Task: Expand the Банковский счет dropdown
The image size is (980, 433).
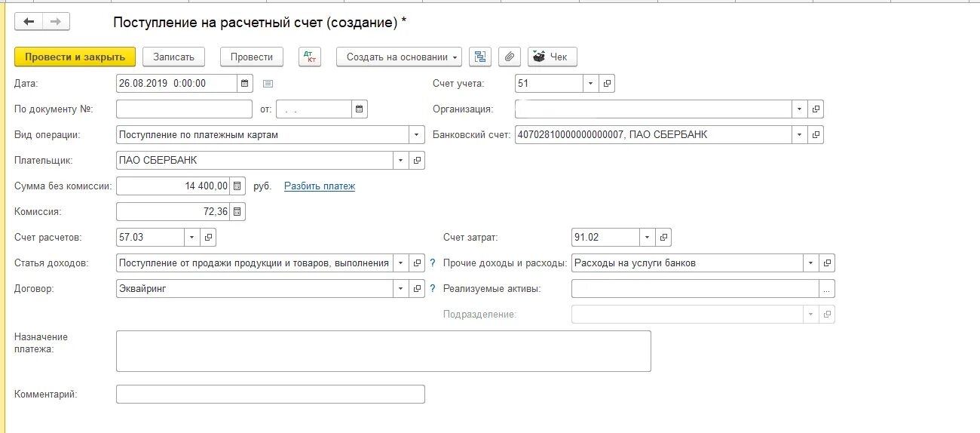Action: coord(799,134)
